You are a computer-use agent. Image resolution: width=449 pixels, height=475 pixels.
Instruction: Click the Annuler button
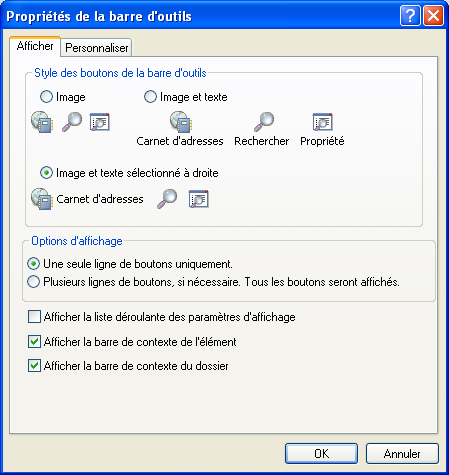[402, 454]
